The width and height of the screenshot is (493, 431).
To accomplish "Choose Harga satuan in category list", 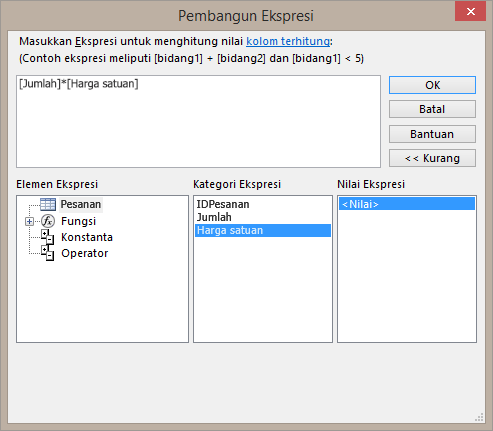I will point(263,230).
